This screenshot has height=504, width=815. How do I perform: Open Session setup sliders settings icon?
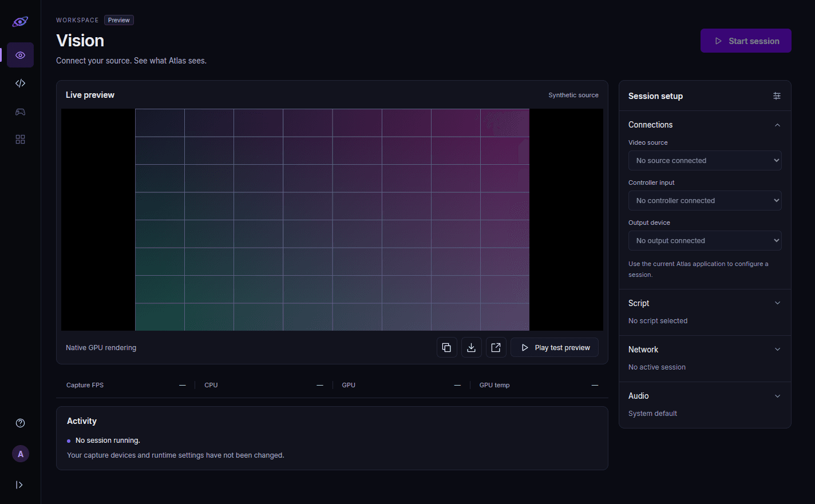[x=777, y=96]
